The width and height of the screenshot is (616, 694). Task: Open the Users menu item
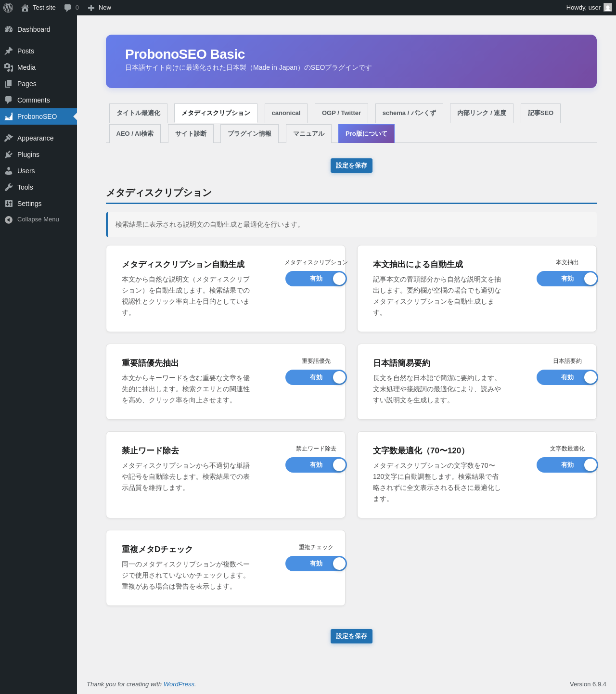click(38, 171)
